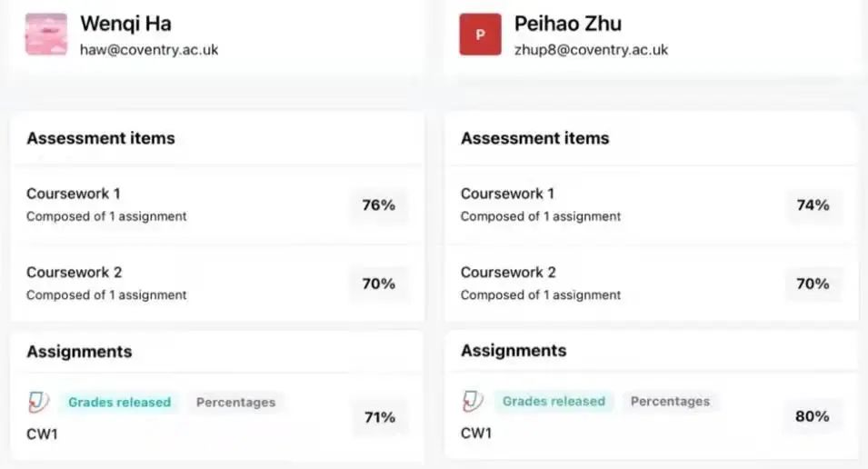Open CW1 assignment link under Wenqi Ha

42,434
